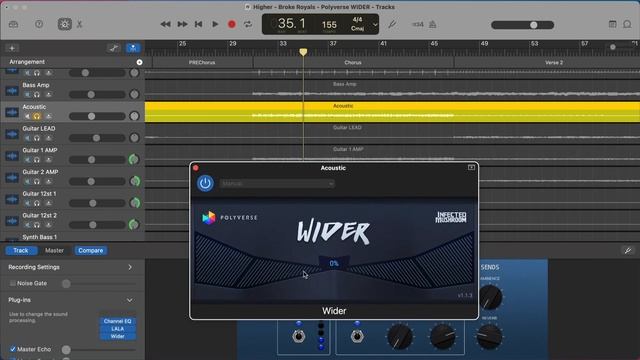Solo the Bass Amp track headphone icon
Image resolution: width=640 pixels, height=360 pixels.
[x=37, y=95]
